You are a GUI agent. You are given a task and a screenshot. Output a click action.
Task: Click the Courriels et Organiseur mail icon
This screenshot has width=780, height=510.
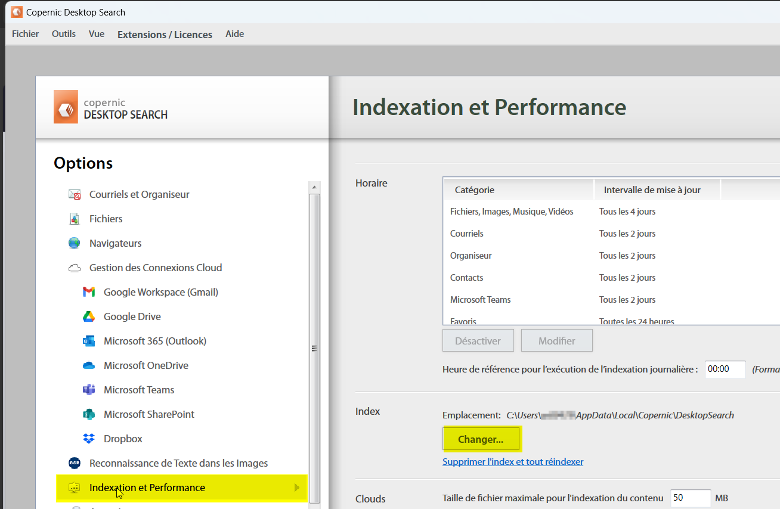(x=74, y=195)
